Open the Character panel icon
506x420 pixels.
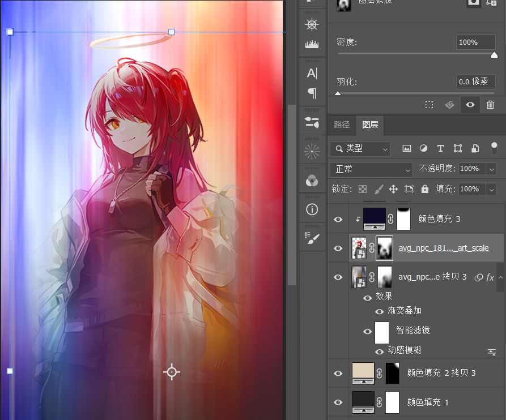[x=312, y=73]
